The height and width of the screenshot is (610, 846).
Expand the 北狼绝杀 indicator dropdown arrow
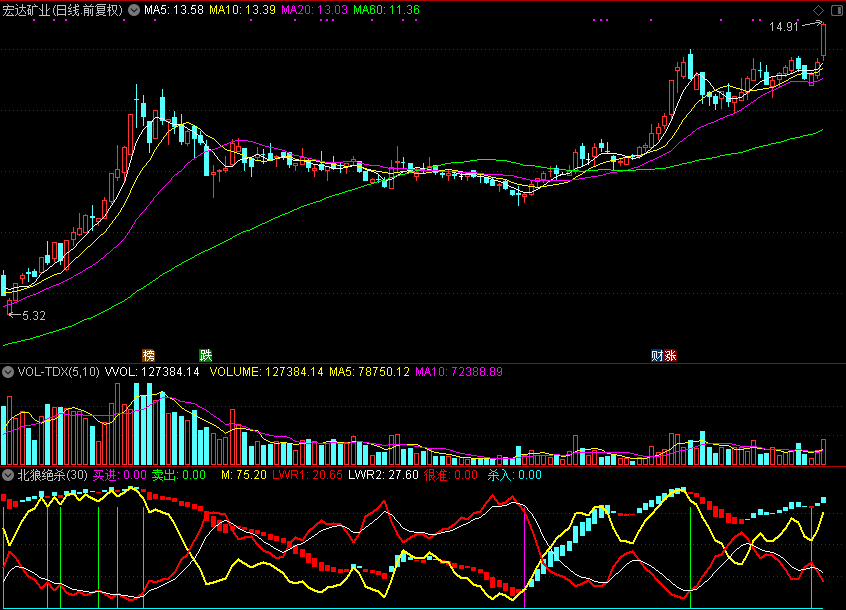click(8, 475)
